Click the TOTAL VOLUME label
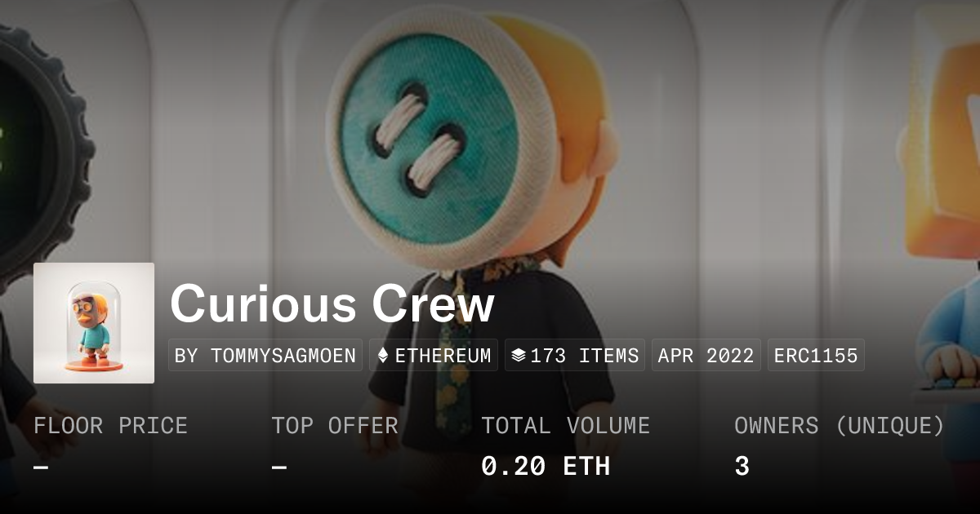Image resolution: width=980 pixels, height=514 pixels. click(566, 426)
